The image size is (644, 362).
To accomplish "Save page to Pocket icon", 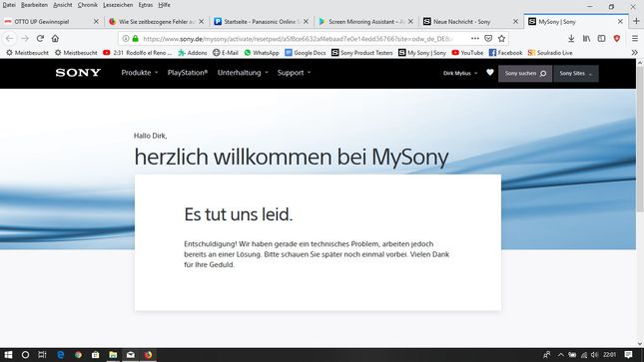I will point(488,39).
